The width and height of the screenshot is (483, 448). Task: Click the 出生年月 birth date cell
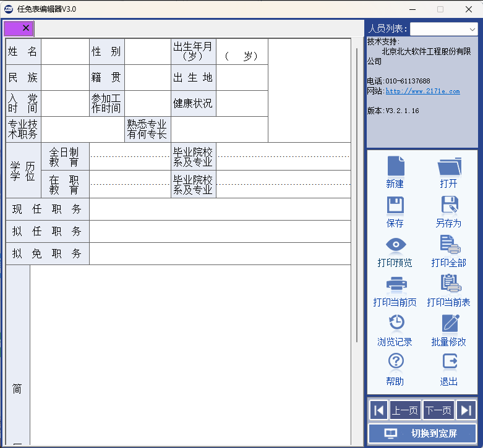pyautogui.click(x=242, y=52)
